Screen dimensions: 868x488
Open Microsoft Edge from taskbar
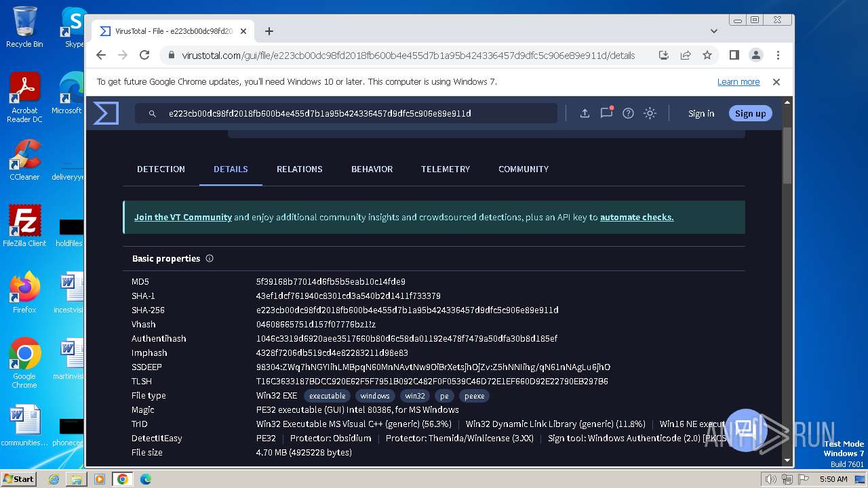[x=145, y=479]
